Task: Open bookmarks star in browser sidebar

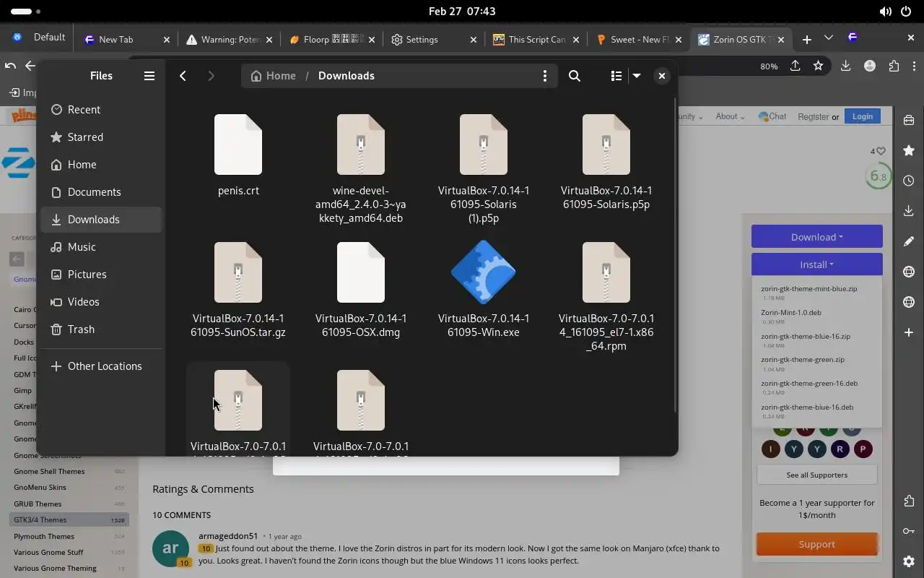Action: point(909,150)
